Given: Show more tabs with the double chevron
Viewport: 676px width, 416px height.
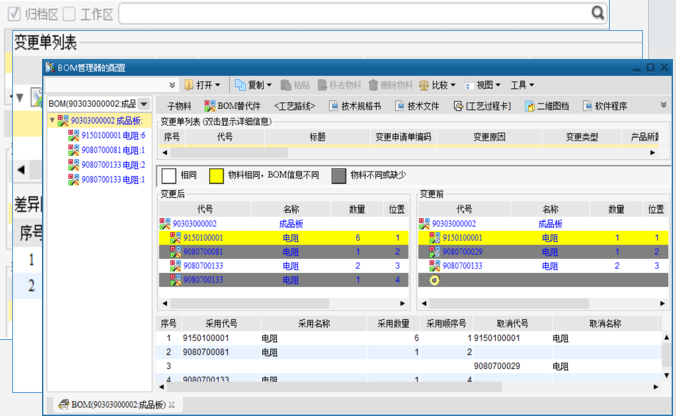Looking at the screenshot, I should [664, 105].
